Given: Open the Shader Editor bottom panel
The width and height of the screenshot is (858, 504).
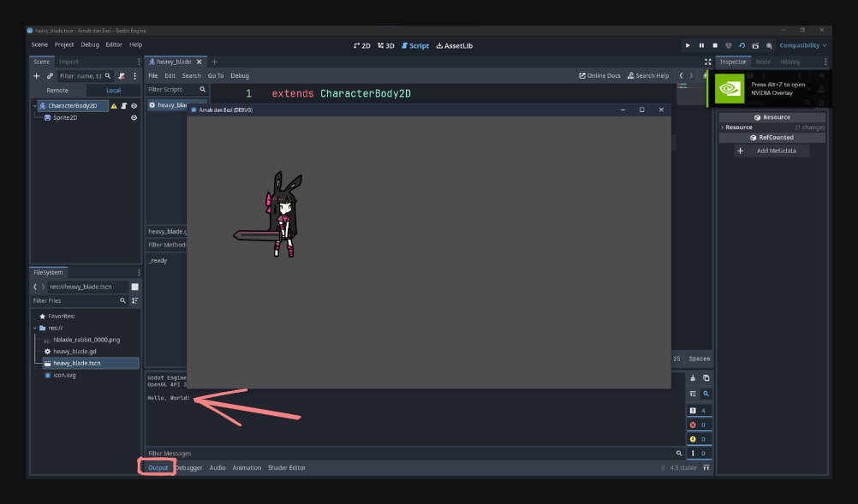Looking at the screenshot, I should pyautogui.click(x=287, y=468).
